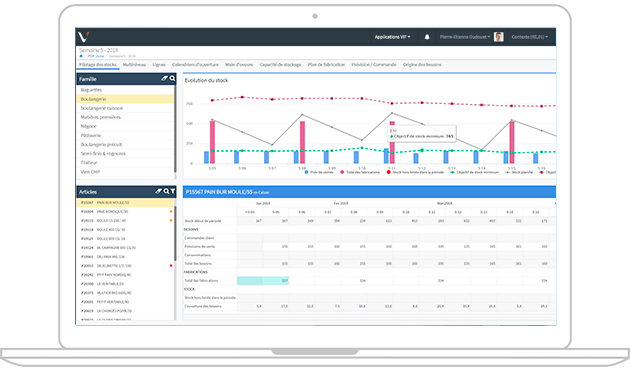Click the Famille panel scrollbar
Screen dimensions: 630x371
175,129
